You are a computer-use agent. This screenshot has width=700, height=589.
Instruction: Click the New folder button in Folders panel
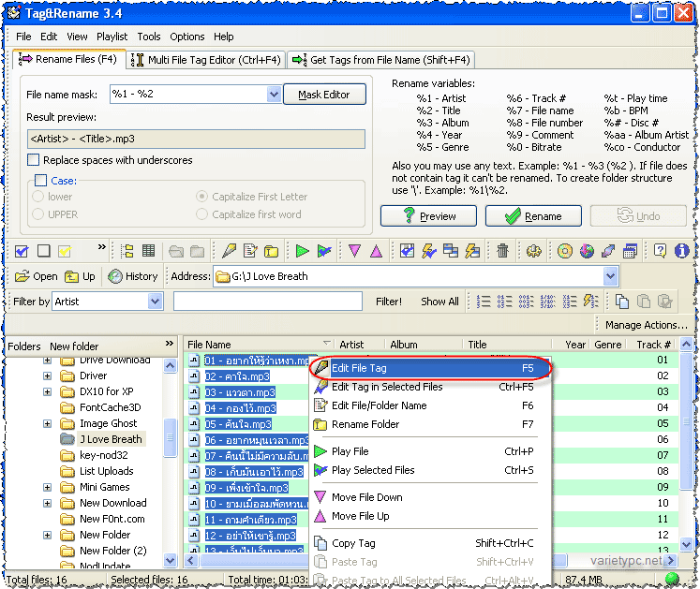click(x=74, y=346)
